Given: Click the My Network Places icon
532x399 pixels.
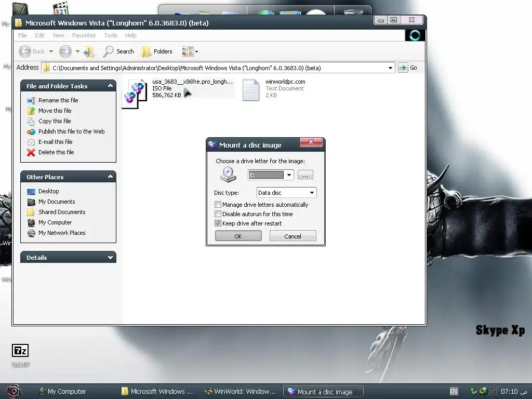Looking at the screenshot, I should [x=31, y=233].
